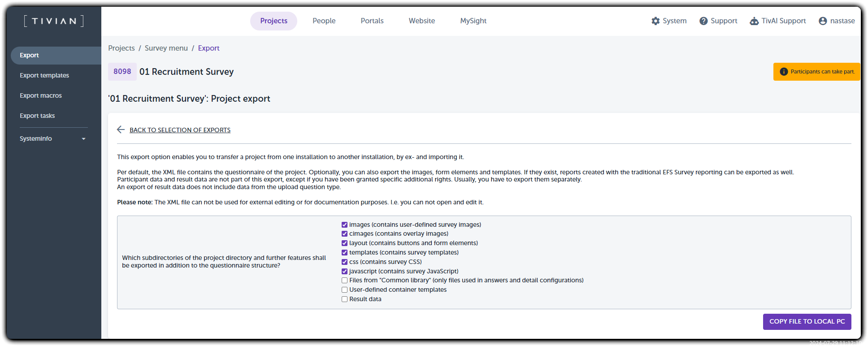Viewport: 868px width, 346px height.
Task: Click the Support question mark icon
Action: [x=703, y=21]
